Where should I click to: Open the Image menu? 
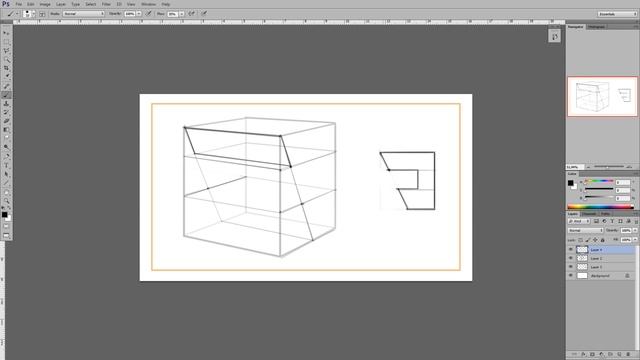[45, 4]
